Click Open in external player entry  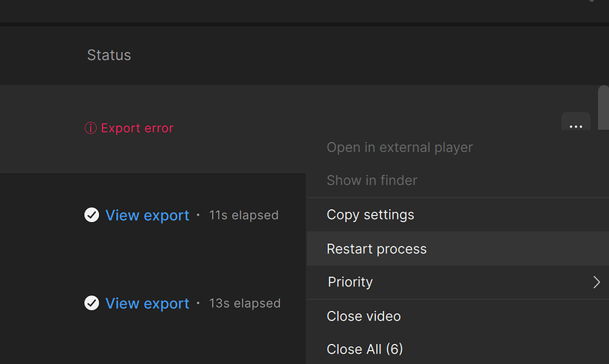click(x=400, y=148)
